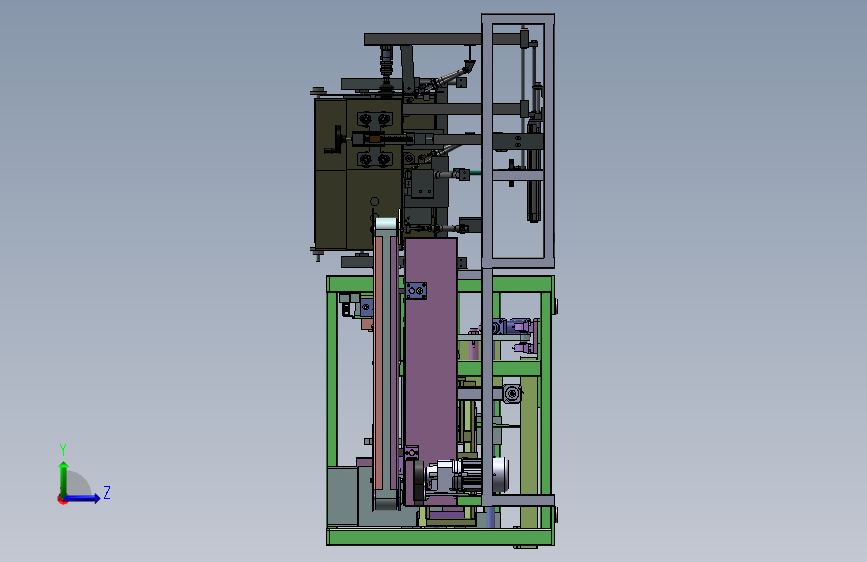Select the black handwheel on the olive housing
This screenshot has width=867, height=562.
[336, 139]
